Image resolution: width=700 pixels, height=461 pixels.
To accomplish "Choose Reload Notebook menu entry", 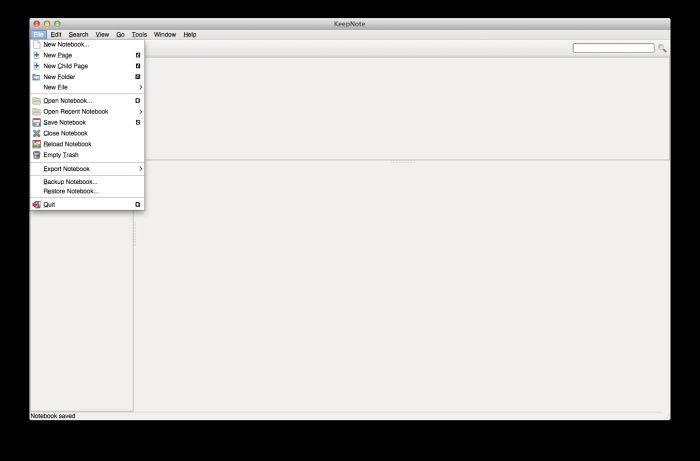I will [x=87, y=144].
